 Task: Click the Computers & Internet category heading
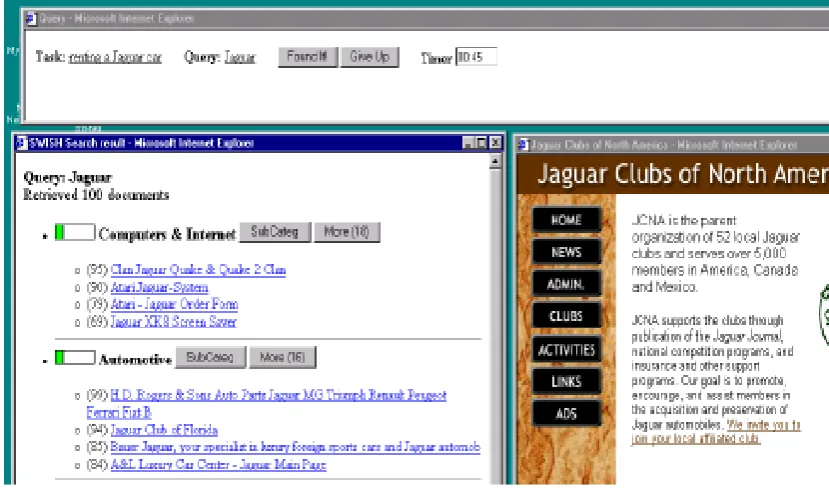coord(167,234)
